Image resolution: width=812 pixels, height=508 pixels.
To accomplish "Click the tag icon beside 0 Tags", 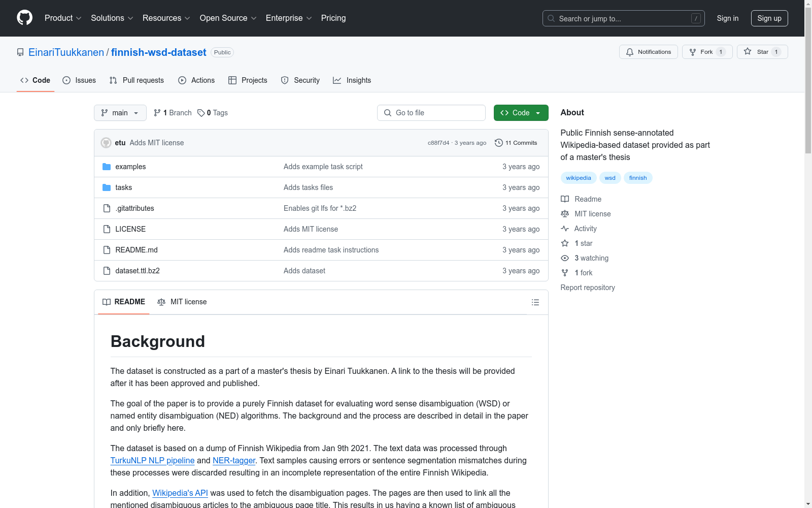I will (x=201, y=113).
